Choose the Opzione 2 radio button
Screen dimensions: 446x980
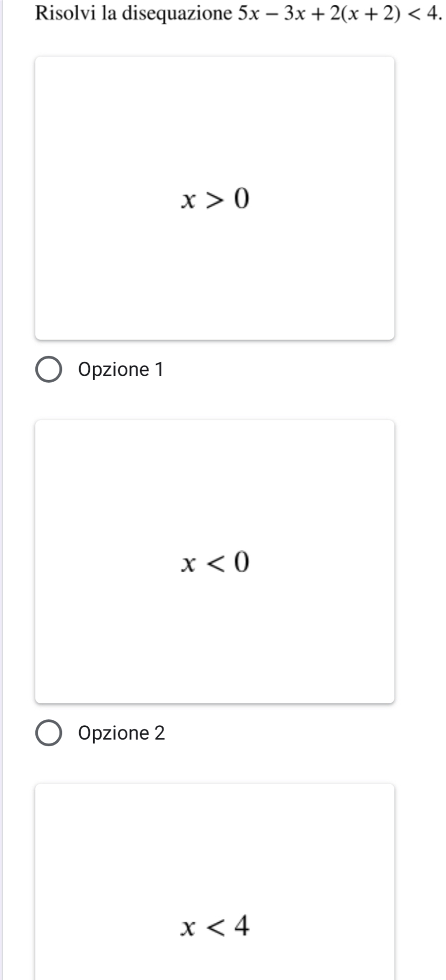[x=49, y=733]
